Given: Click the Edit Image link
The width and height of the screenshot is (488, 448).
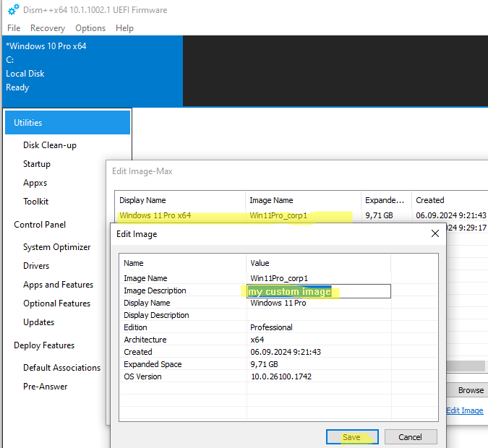Looking at the screenshot, I should click(465, 410).
